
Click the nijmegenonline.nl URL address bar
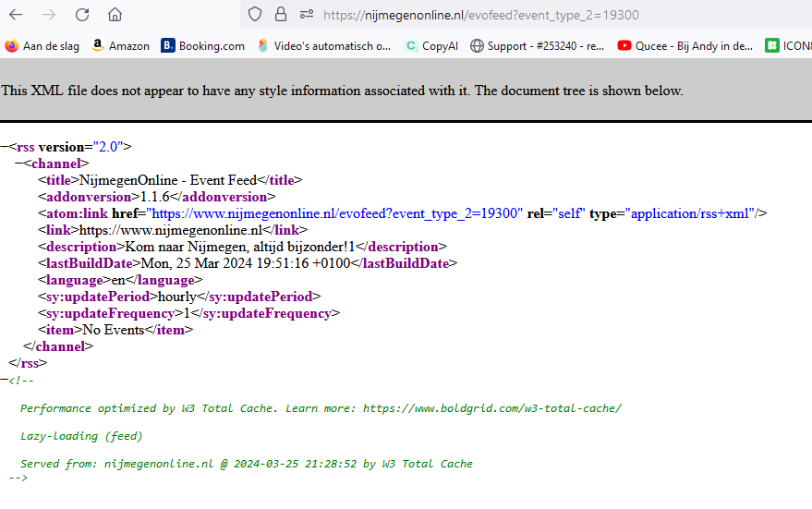point(480,15)
